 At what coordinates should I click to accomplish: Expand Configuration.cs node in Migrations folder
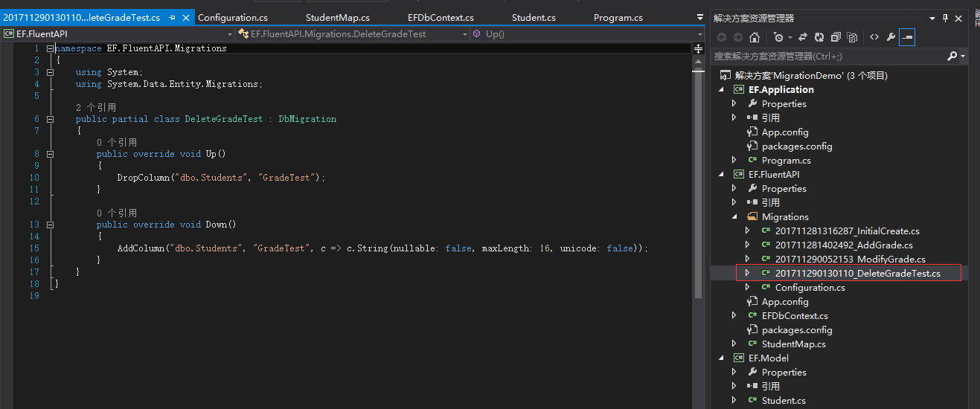(747, 288)
